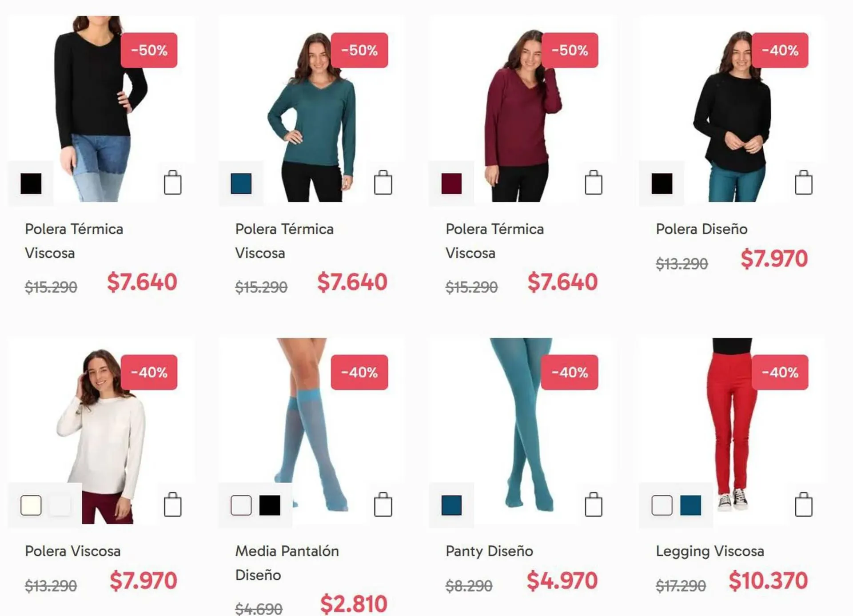Viewport: 853px width, 616px height.
Task: Click bag icon on teal Polera Térmica Viscosa
Action: [x=383, y=183]
